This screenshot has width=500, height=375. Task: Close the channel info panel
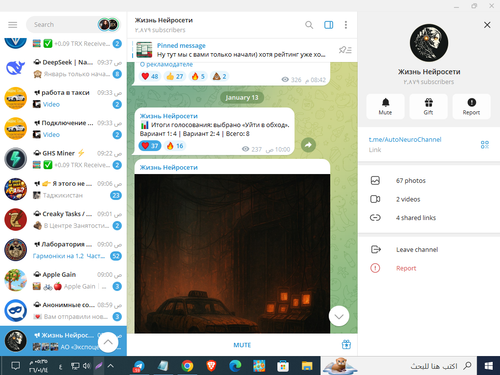tap(487, 25)
